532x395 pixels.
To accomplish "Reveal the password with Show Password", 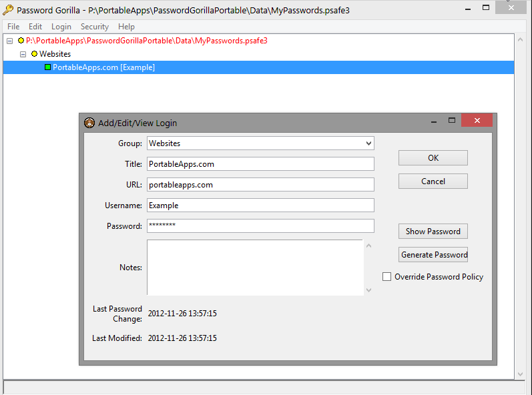I will 433,232.
